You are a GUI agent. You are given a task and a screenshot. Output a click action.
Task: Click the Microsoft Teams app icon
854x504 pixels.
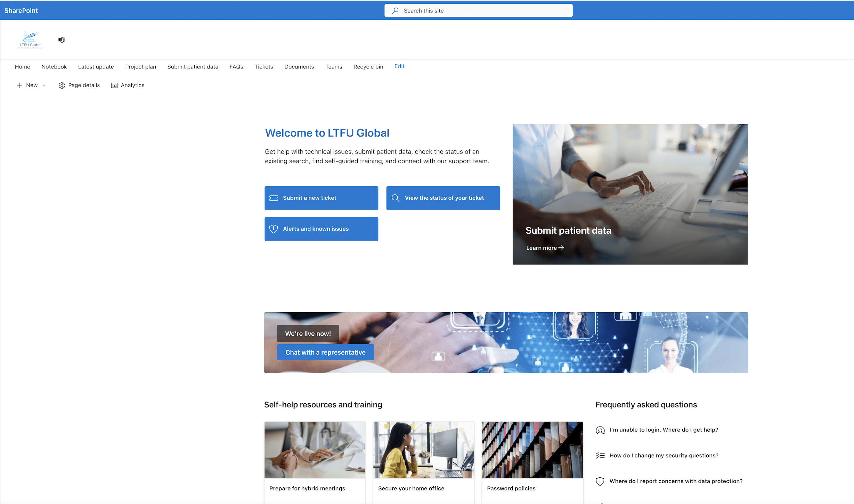point(61,39)
